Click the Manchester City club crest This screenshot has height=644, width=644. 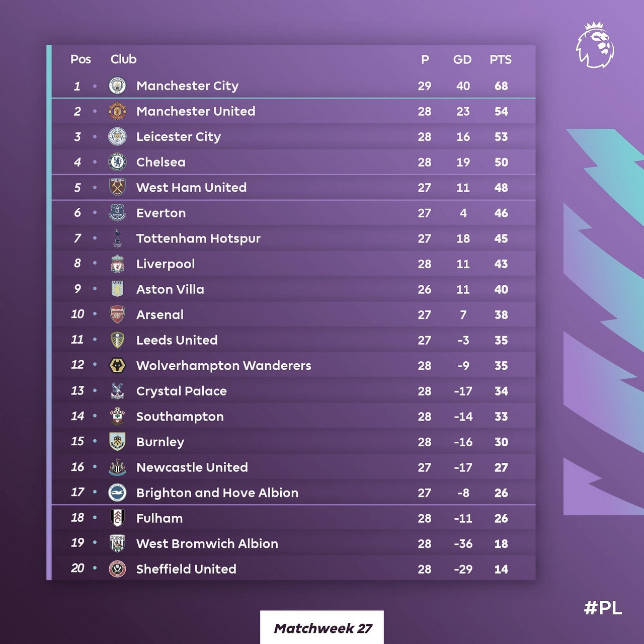pyautogui.click(x=117, y=86)
